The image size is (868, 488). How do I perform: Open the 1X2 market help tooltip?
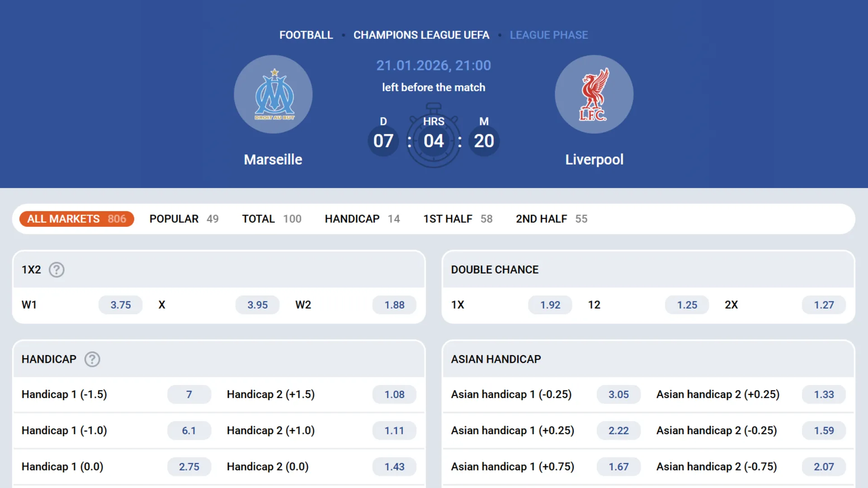[57, 270]
